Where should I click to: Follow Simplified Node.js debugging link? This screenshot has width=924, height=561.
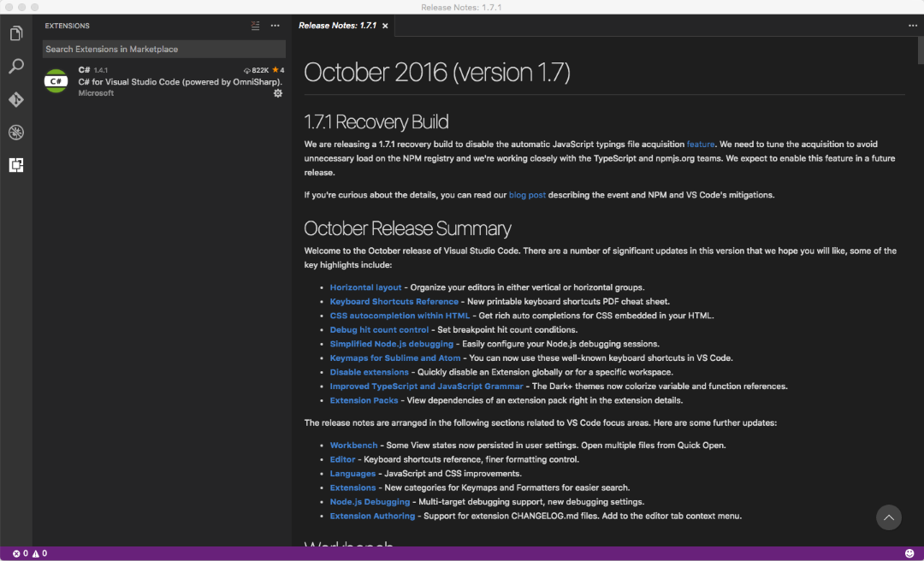[391, 344]
